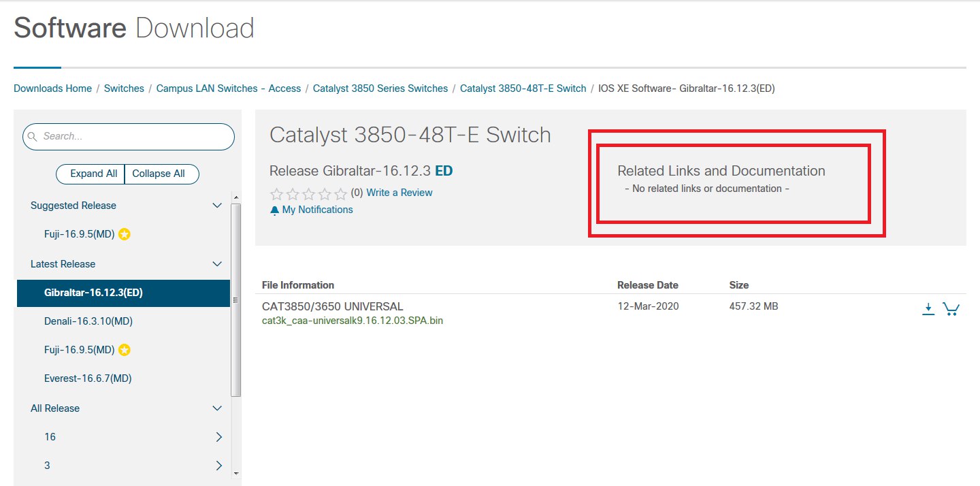
Task: Collapse the All Release section chevron
Action: [x=217, y=408]
